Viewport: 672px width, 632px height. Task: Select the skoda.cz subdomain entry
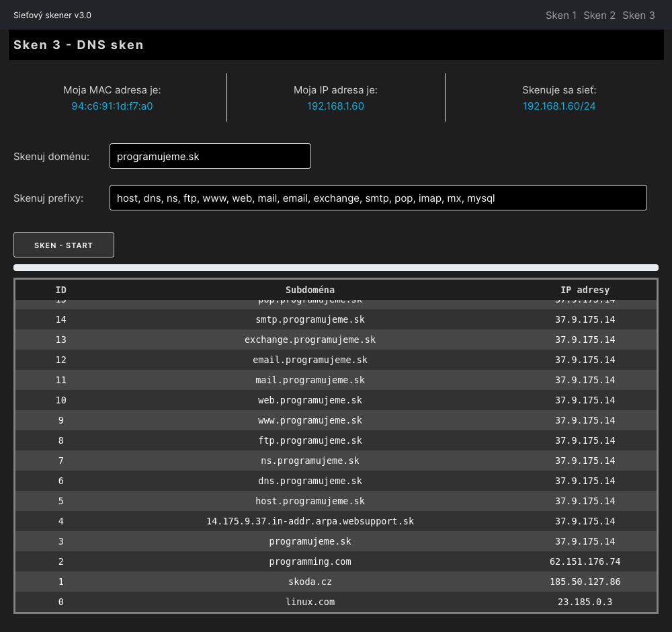(x=310, y=582)
